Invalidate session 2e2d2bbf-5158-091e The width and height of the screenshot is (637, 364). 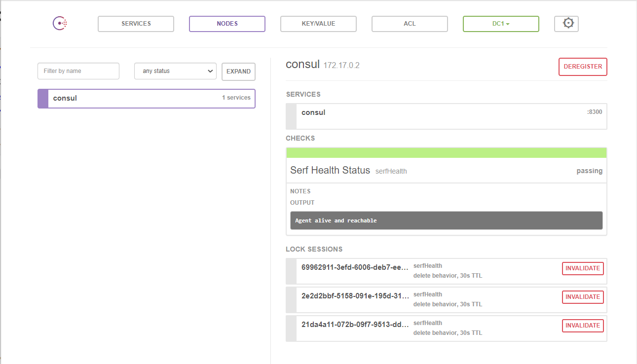[583, 297]
